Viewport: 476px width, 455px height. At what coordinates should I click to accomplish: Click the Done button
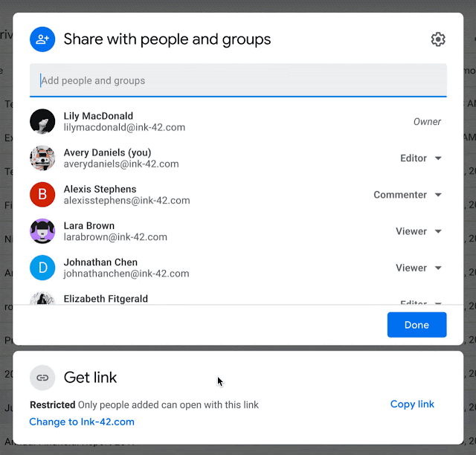click(x=416, y=325)
